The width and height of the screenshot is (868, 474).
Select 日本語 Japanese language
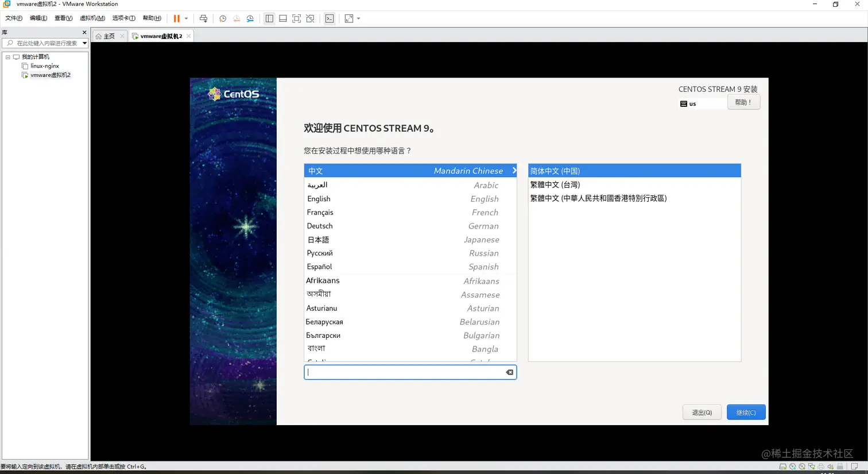[x=410, y=240]
